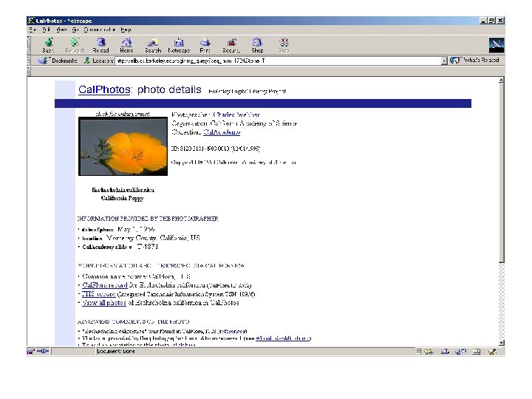Click the Location page proxy icon
Screen dimensions: 532x399
click(87, 61)
